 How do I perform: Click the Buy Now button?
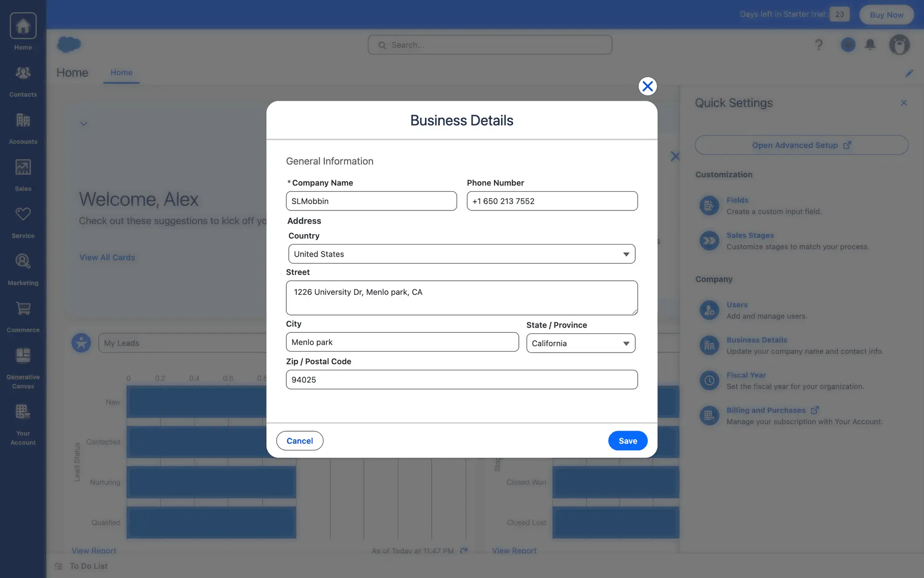(886, 14)
